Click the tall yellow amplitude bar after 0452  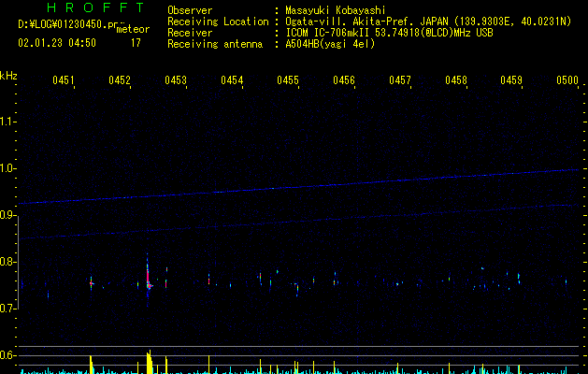click(x=150, y=362)
